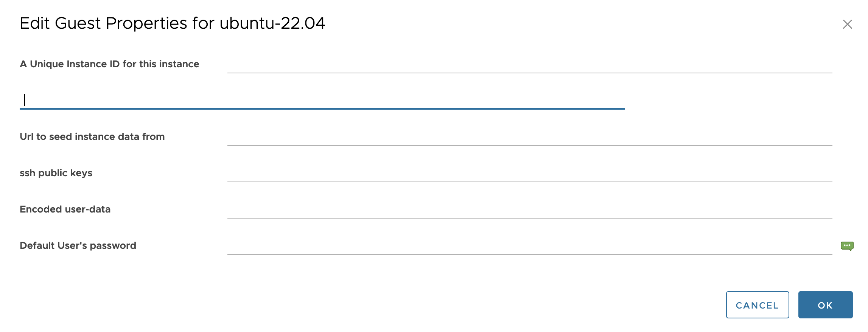Image resolution: width=868 pixels, height=332 pixels.
Task: Focus the Encoded user-data input field
Action: pyautogui.click(x=529, y=209)
